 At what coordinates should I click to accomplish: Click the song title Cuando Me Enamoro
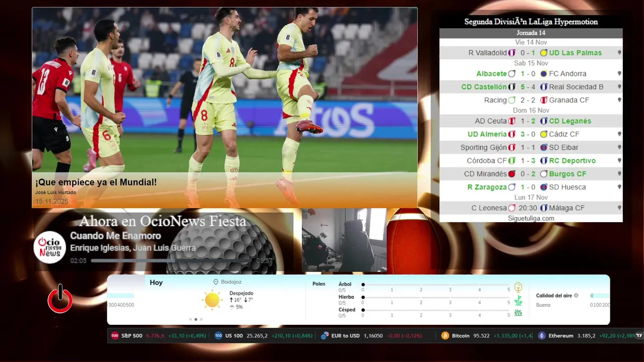tap(115, 236)
